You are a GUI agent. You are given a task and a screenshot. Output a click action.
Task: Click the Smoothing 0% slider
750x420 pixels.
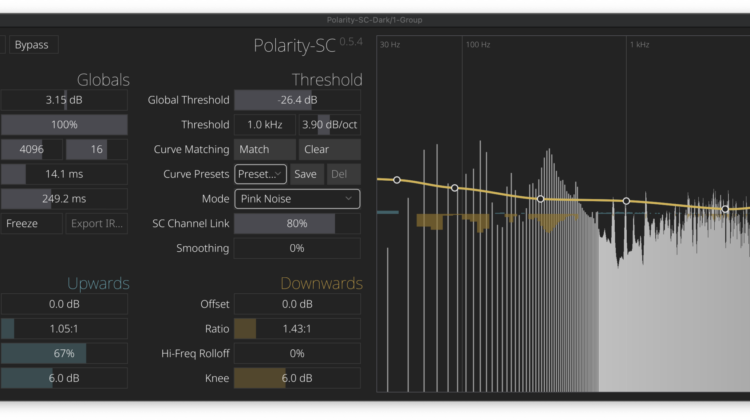297,248
